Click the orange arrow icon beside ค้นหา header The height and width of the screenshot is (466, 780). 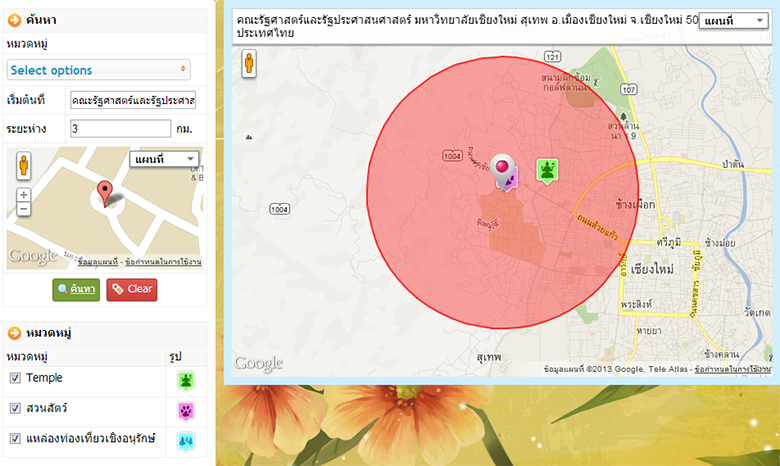click(14, 20)
